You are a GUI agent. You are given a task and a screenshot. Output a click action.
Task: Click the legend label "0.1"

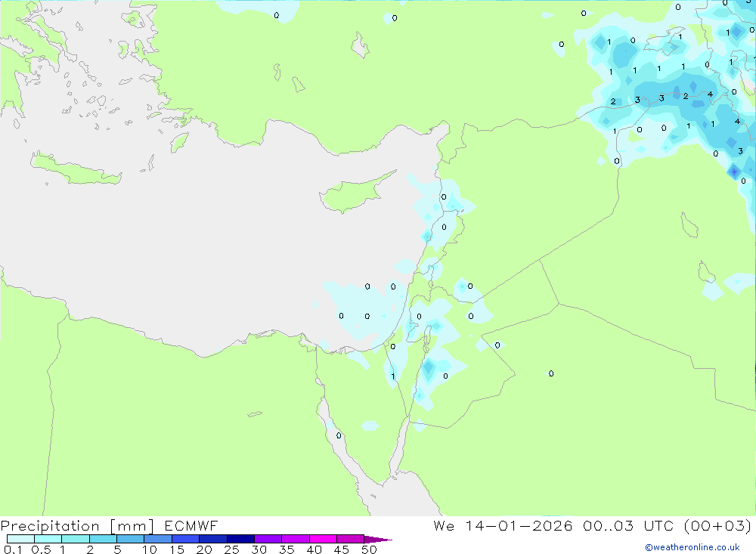[13, 549]
